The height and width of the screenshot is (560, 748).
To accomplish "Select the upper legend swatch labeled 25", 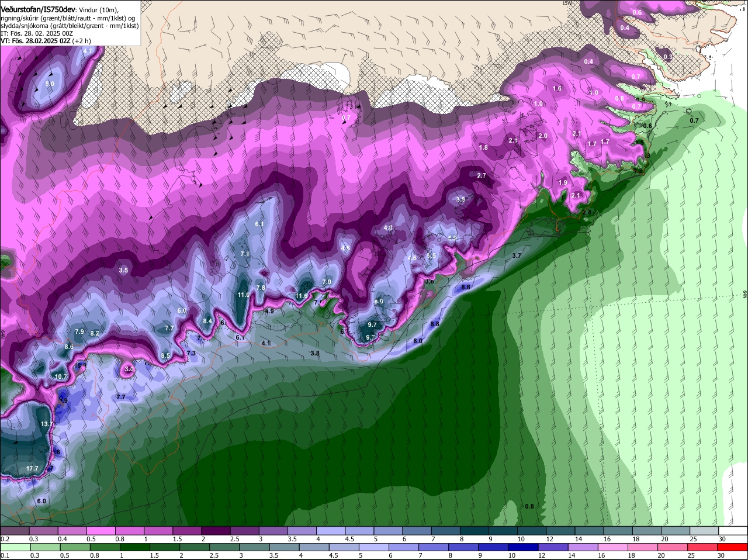I will point(705,530).
